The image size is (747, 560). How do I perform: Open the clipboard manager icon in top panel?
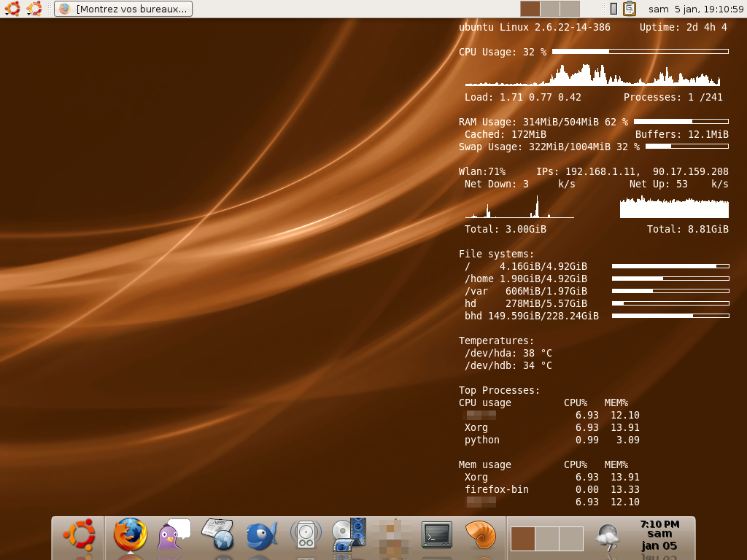tap(630, 9)
